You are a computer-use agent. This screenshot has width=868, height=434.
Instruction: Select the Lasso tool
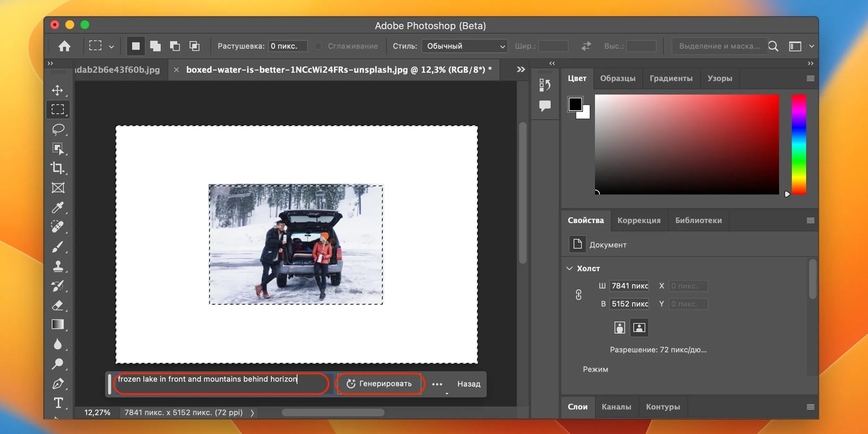(58, 129)
